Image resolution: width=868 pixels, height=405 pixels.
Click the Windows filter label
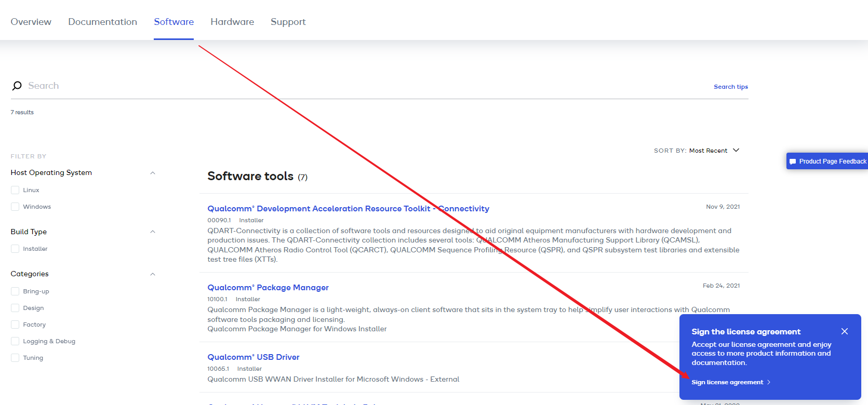(x=37, y=207)
